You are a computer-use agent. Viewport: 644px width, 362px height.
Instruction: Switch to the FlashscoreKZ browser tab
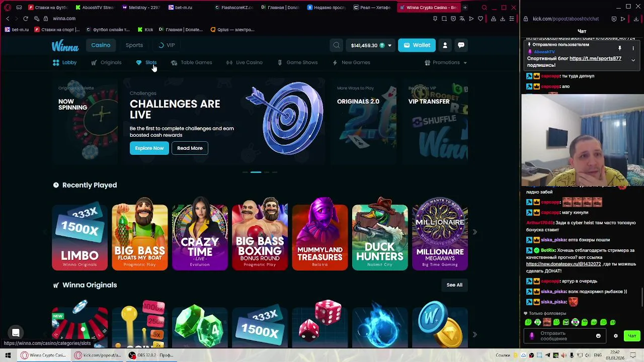(x=234, y=8)
